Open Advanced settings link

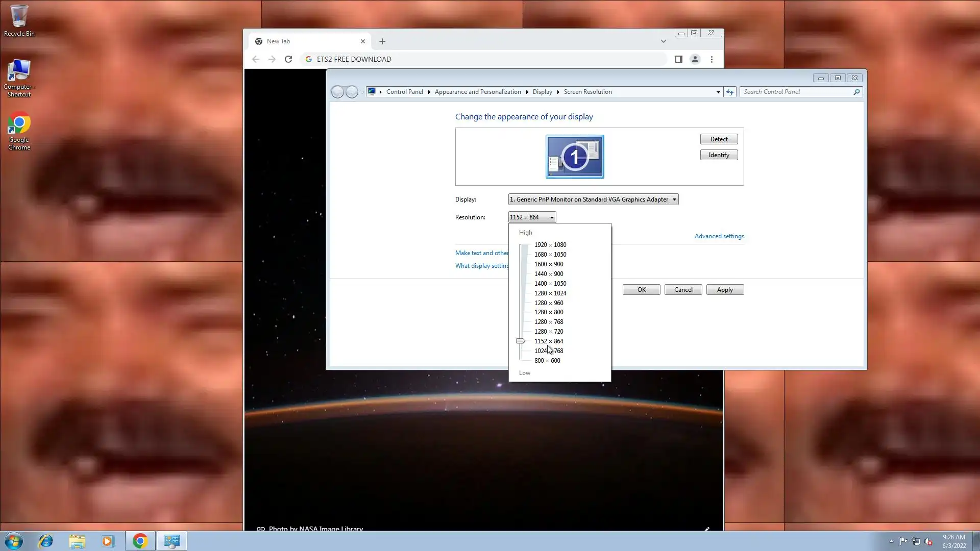pyautogui.click(x=719, y=236)
